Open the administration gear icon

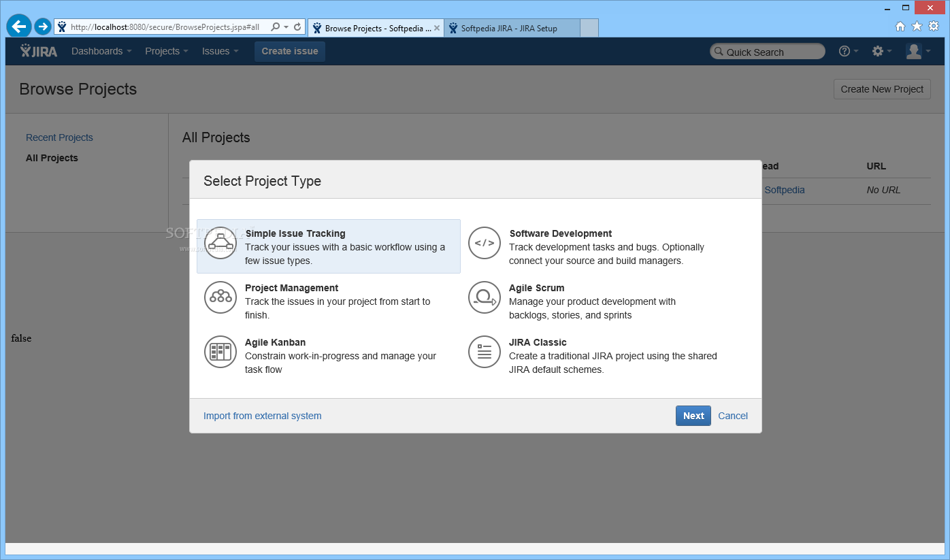point(878,51)
